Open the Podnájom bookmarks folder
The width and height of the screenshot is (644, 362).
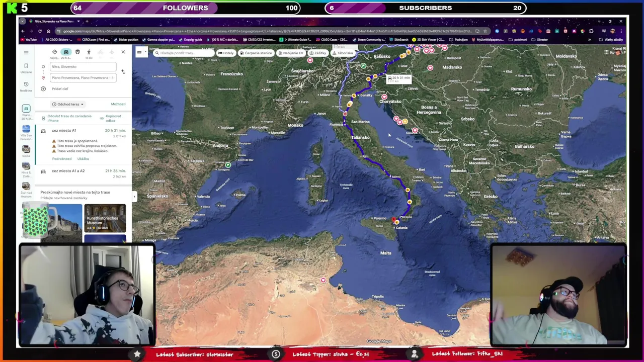point(459,40)
